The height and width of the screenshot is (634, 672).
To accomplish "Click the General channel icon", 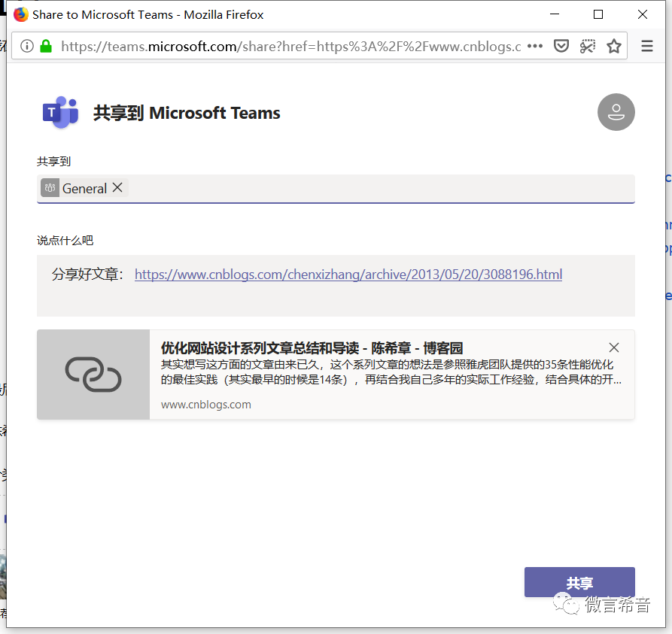I will (50, 187).
